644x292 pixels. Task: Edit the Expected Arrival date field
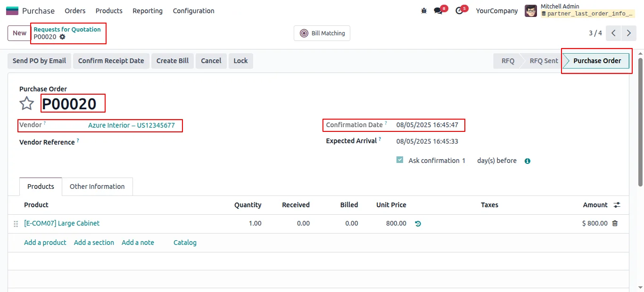coord(427,141)
